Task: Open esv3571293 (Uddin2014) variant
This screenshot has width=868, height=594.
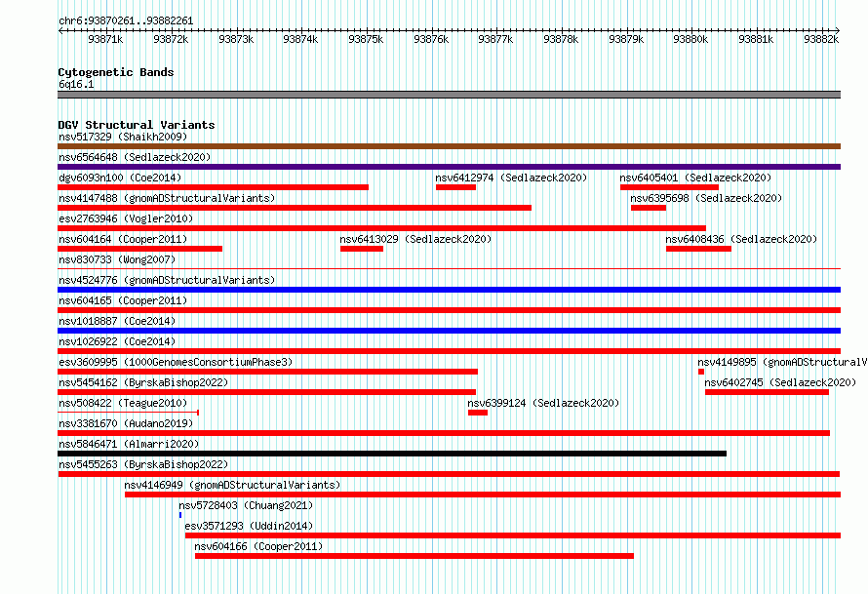Action: pos(249,526)
